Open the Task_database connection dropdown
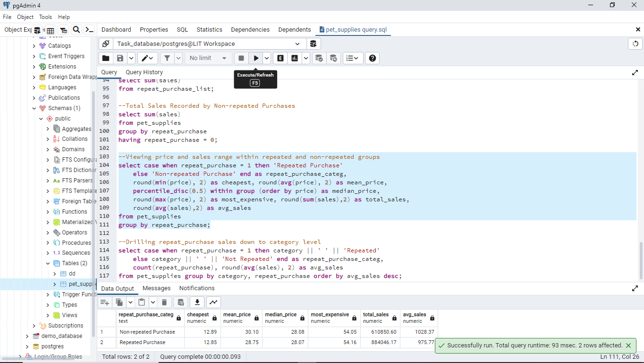The width and height of the screenshot is (644, 363). (x=209, y=44)
